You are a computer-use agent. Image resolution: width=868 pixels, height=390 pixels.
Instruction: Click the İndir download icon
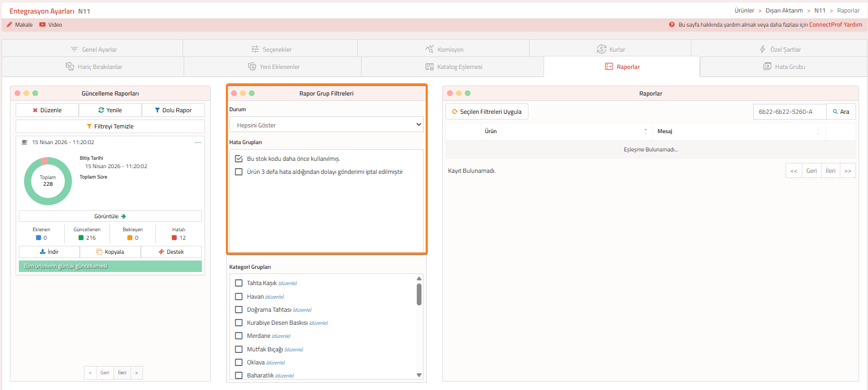[43, 252]
